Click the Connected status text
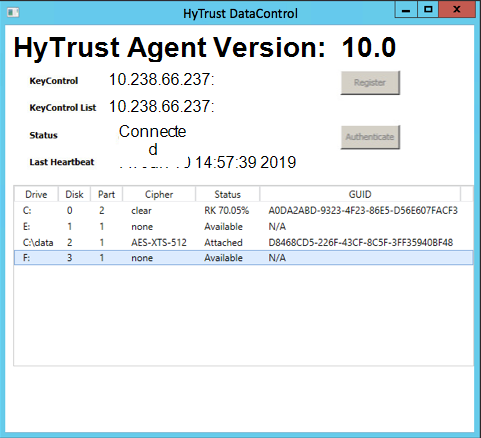Viewport: 481px width, 438px height. click(153, 140)
